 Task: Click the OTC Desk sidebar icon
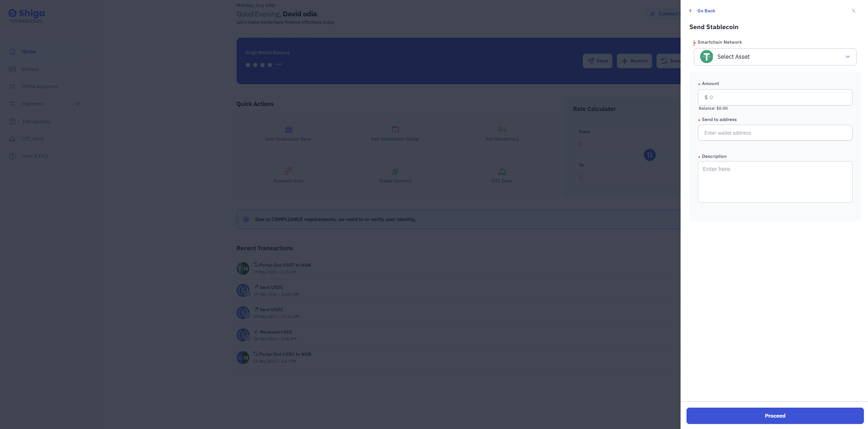(x=12, y=139)
